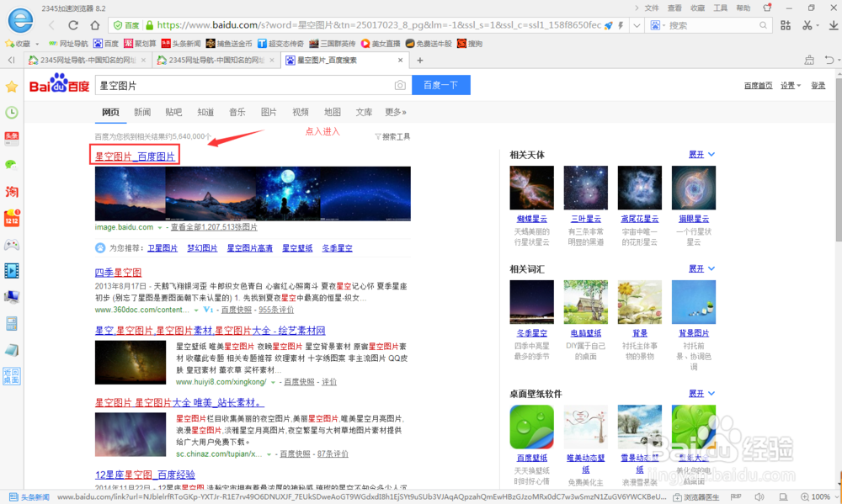Image resolution: width=842 pixels, height=504 pixels.
Task: Open sidebar computer monitor icon
Action: (x=11, y=297)
